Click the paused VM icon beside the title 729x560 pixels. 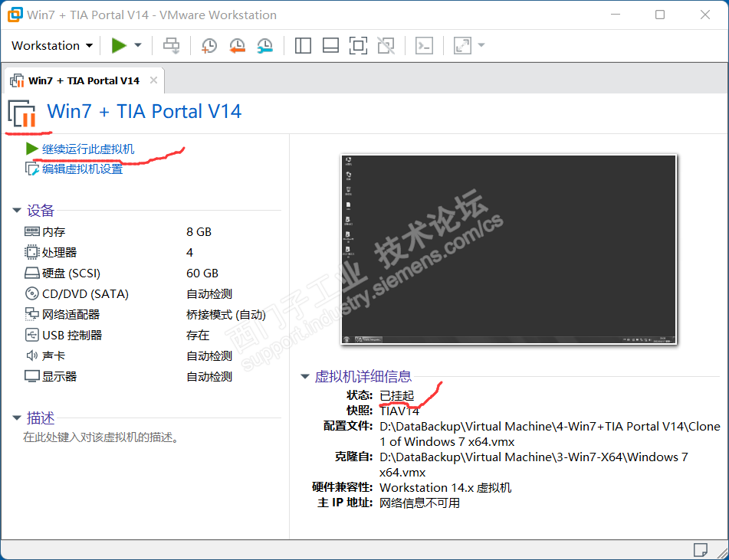(22, 114)
